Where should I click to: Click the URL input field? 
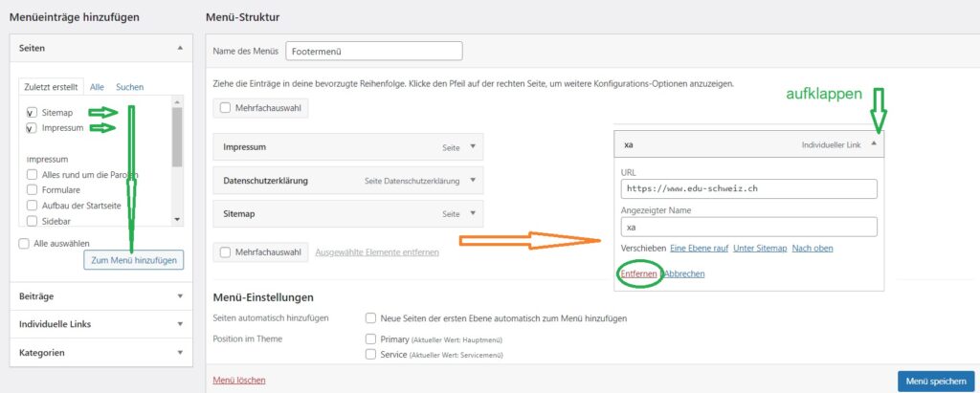[x=748, y=188]
